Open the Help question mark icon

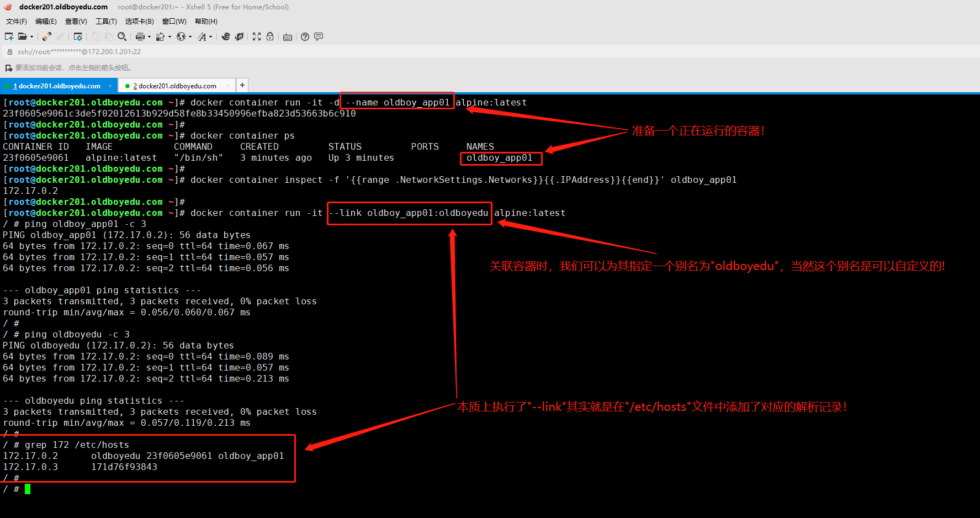(x=305, y=36)
